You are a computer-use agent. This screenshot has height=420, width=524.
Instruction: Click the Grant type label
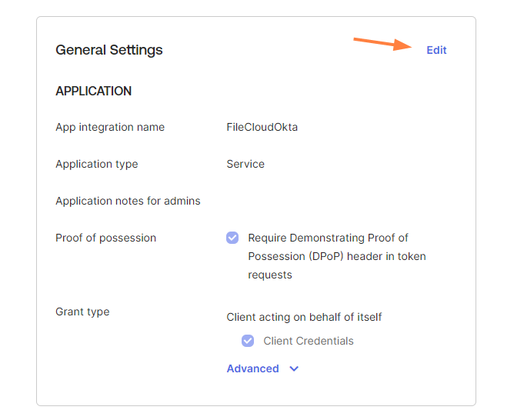click(82, 312)
